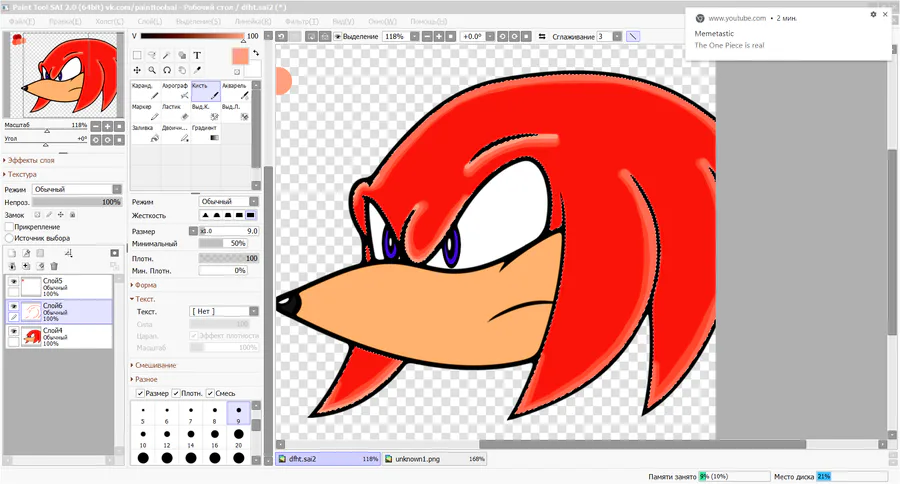Hide layer Слой4 with eye icon
The image size is (900, 484).
pos(13,331)
